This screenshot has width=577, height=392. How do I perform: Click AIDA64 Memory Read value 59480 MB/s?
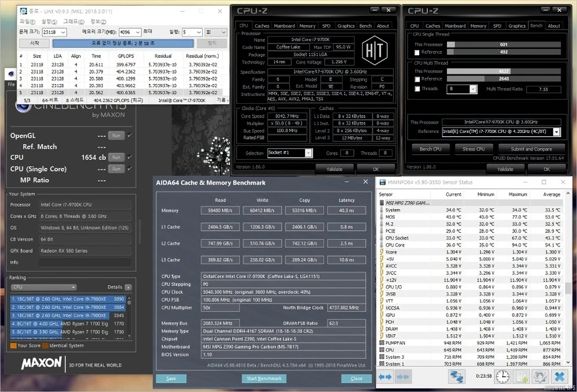pyautogui.click(x=220, y=211)
